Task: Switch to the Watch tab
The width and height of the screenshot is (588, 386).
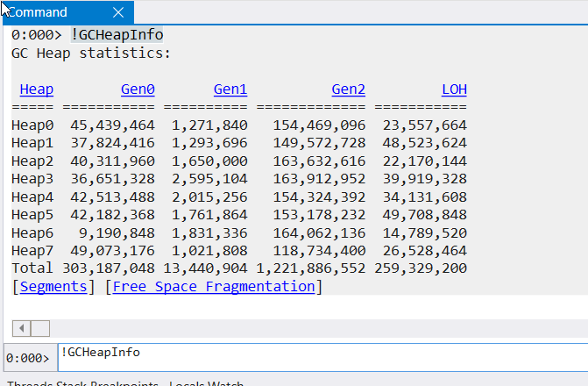Action: [x=226, y=383]
